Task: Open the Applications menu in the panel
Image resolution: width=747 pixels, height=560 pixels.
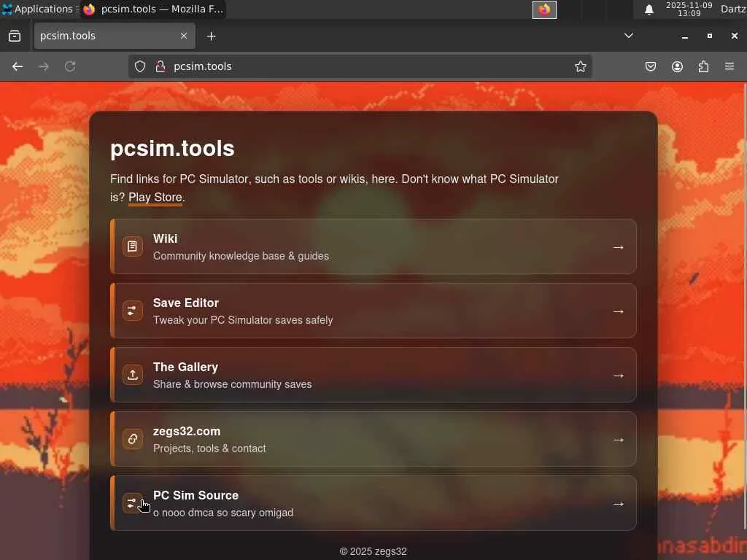Action: click(38, 9)
